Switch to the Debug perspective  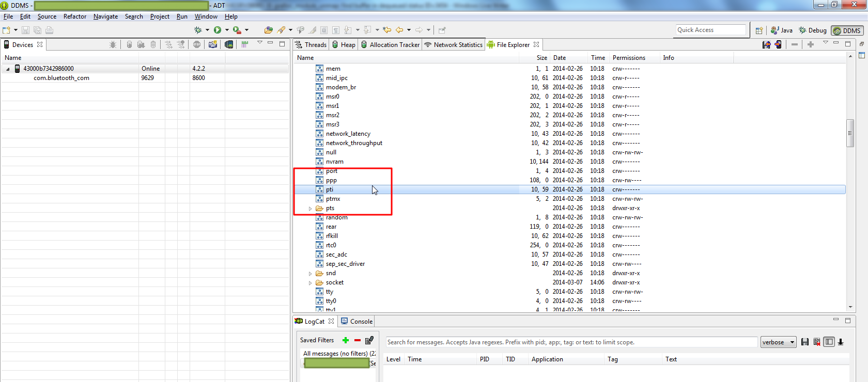click(813, 30)
